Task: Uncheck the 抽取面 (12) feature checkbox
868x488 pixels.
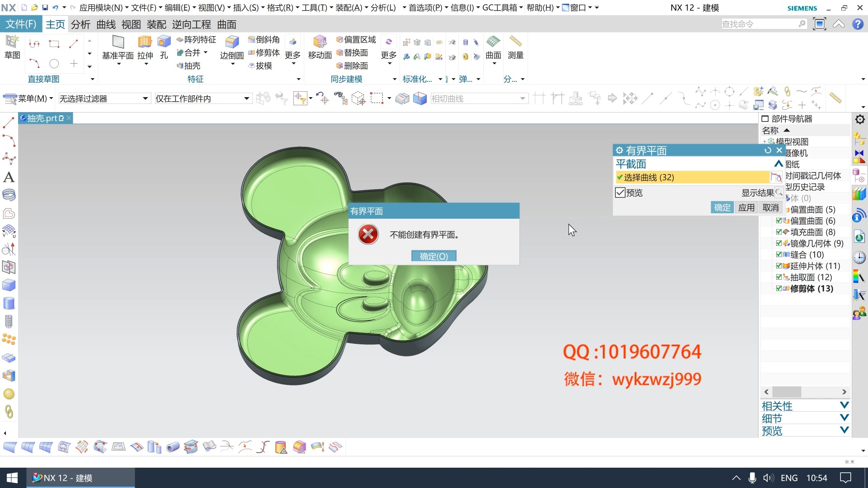Action: pyautogui.click(x=778, y=277)
